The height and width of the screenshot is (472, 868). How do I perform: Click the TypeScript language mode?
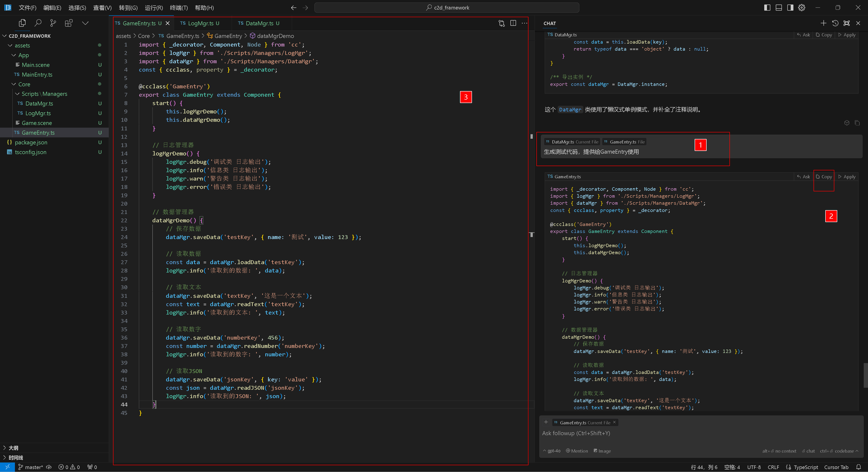pyautogui.click(x=806, y=467)
